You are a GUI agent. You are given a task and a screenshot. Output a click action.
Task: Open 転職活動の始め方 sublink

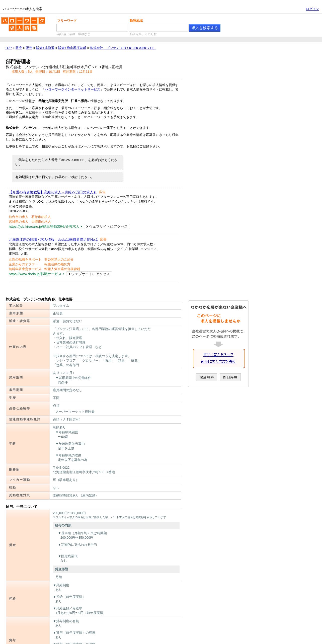coord(57,264)
